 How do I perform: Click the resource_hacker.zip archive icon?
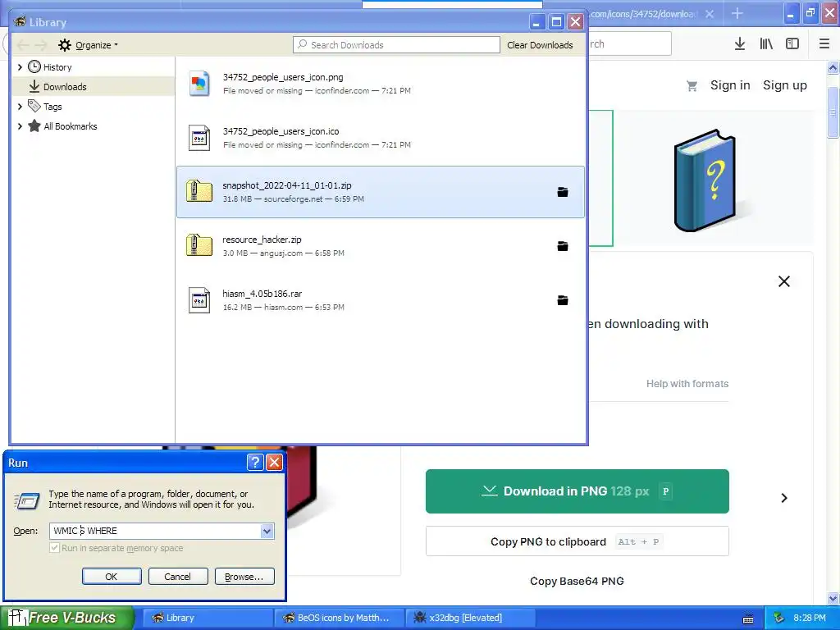pos(199,245)
